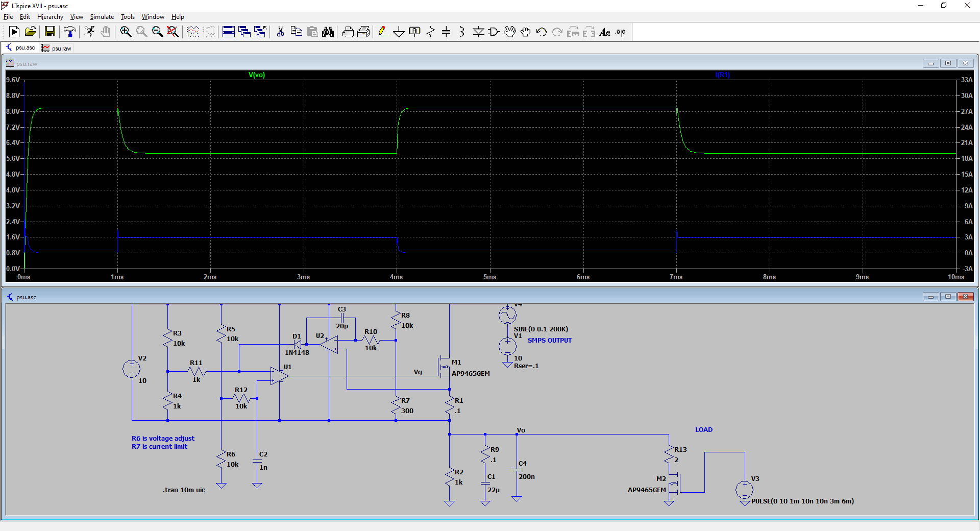Save the schematic with the floppy disk icon
980x531 pixels.
[x=50, y=32]
